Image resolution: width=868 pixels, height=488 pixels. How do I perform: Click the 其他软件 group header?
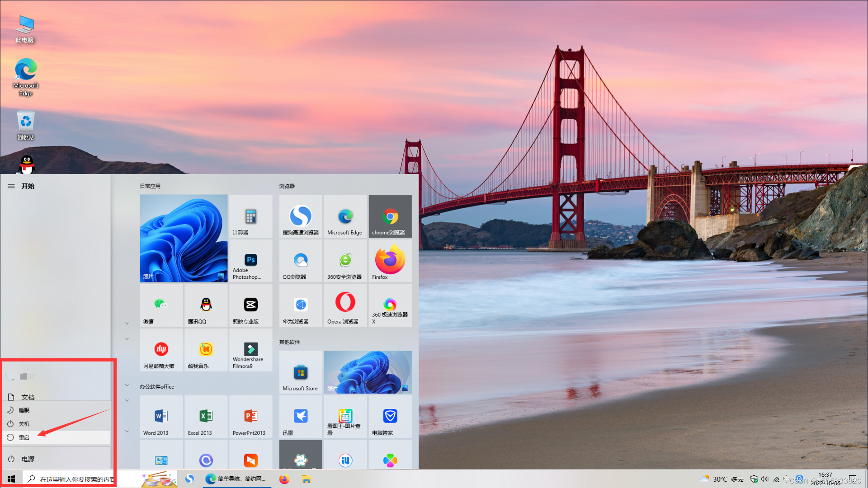pyautogui.click(x=289, y=342)
